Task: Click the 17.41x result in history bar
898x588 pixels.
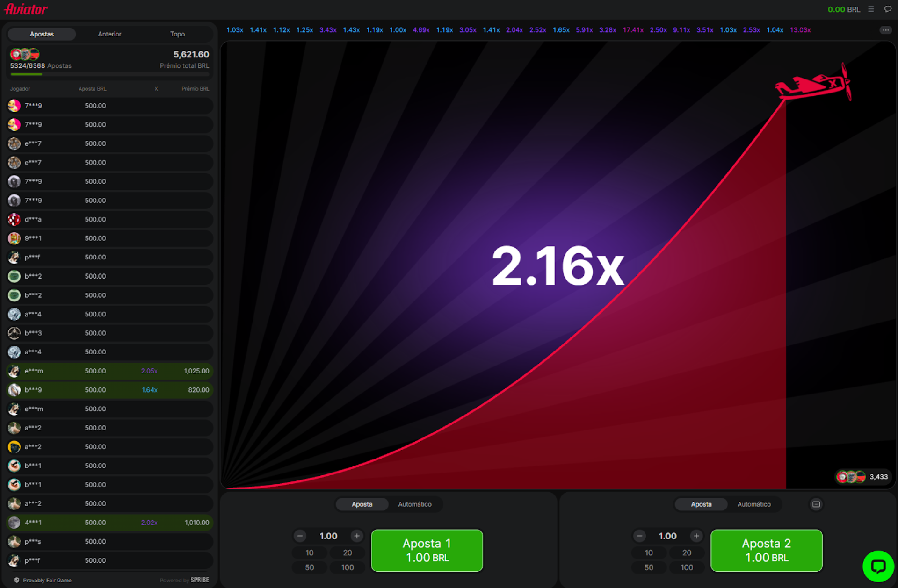Action: tap(633, 30)
